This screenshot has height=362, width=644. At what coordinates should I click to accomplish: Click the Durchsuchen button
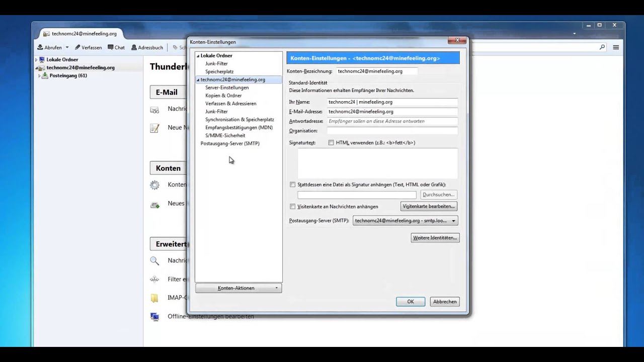[x=438, y=195]
